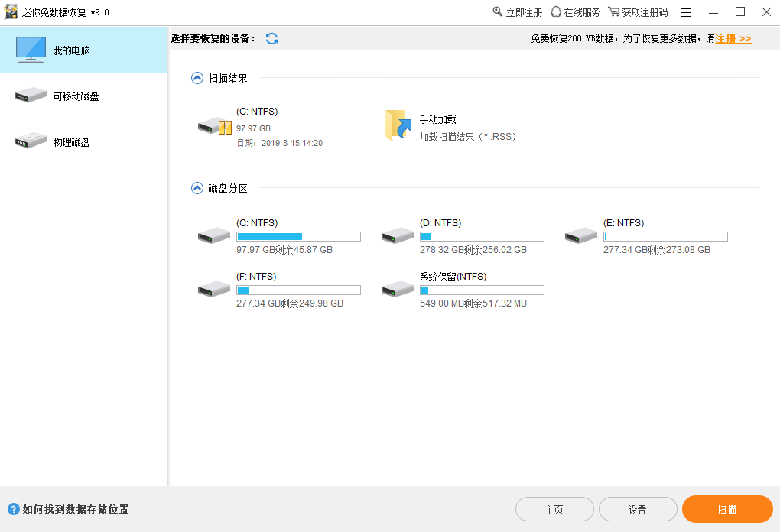Click 277.34 GB剩余249.98 GB text
Image resolution: width=780 pixels, height=532 pixels.
click(x=290, y=303)
